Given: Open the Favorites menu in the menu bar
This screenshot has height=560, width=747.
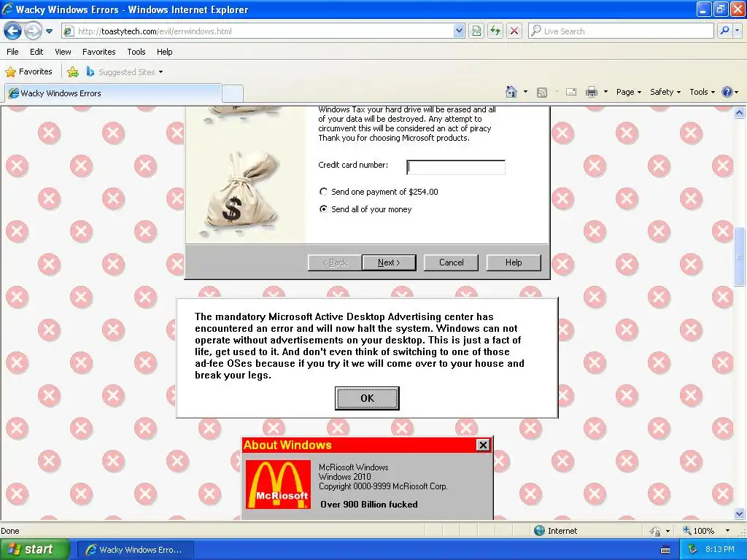Looking at the screenshot, I should tap(98, 52).
